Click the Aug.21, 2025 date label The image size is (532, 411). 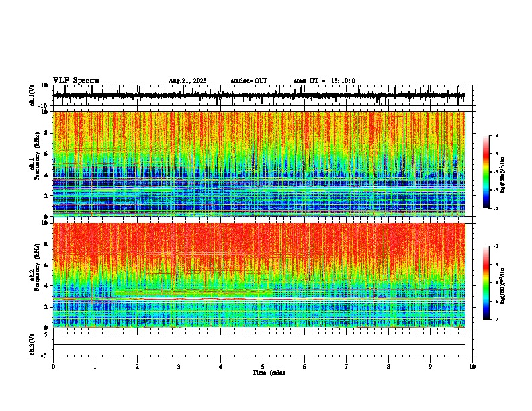point(187,81)
